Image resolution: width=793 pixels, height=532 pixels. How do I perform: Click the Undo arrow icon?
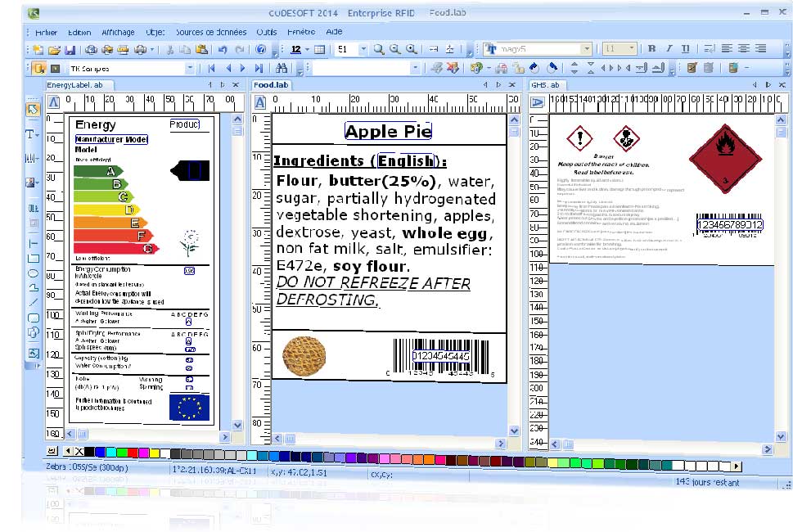222,49
